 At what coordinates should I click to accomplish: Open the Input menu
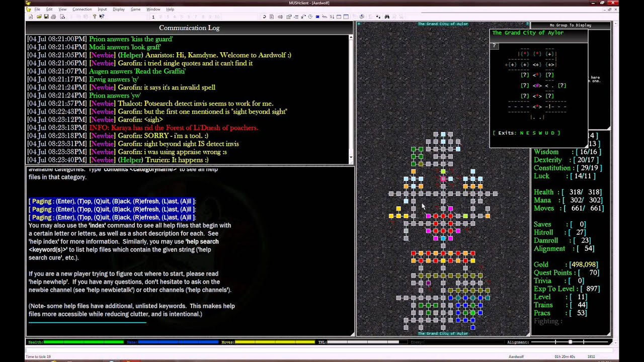tap(102, 9)
